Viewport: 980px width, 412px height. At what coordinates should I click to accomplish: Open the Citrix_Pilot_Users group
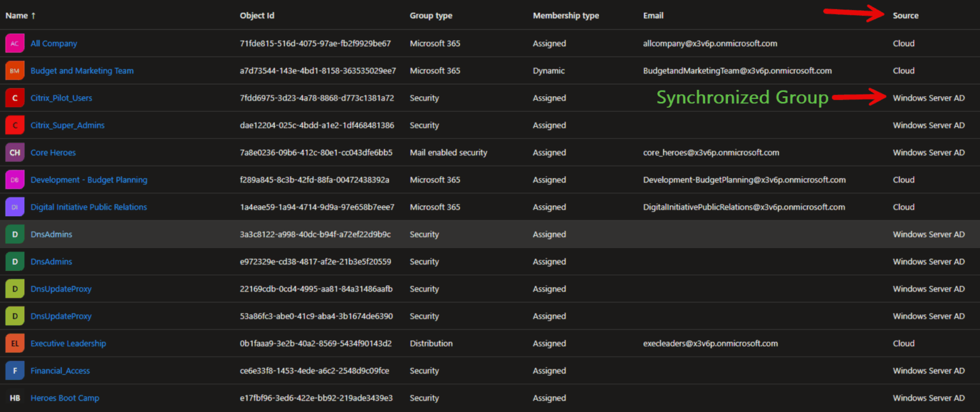tap(61, 98)
